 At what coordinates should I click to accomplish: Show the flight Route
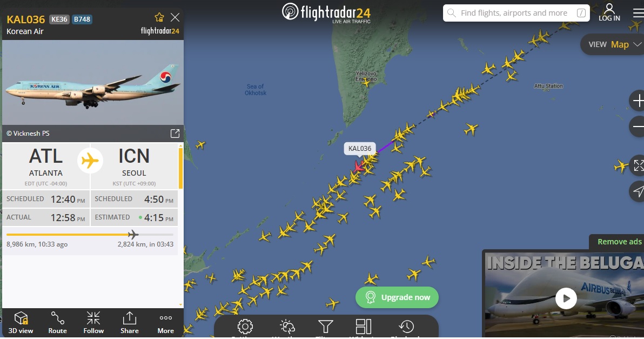[x=57, y=323]
